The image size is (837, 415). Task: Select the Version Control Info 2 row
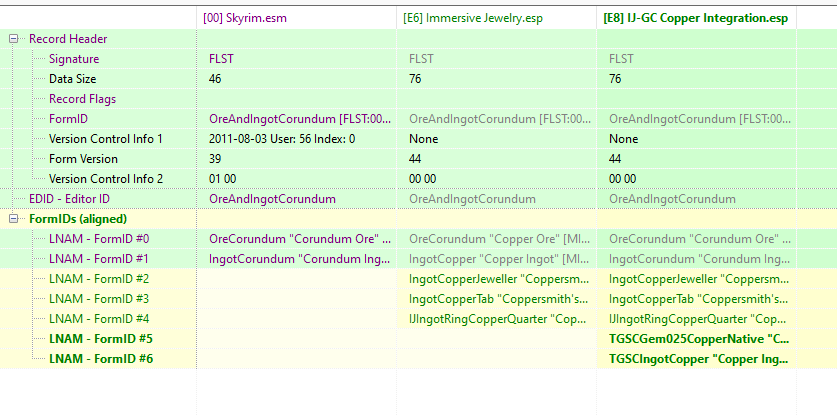418,179
